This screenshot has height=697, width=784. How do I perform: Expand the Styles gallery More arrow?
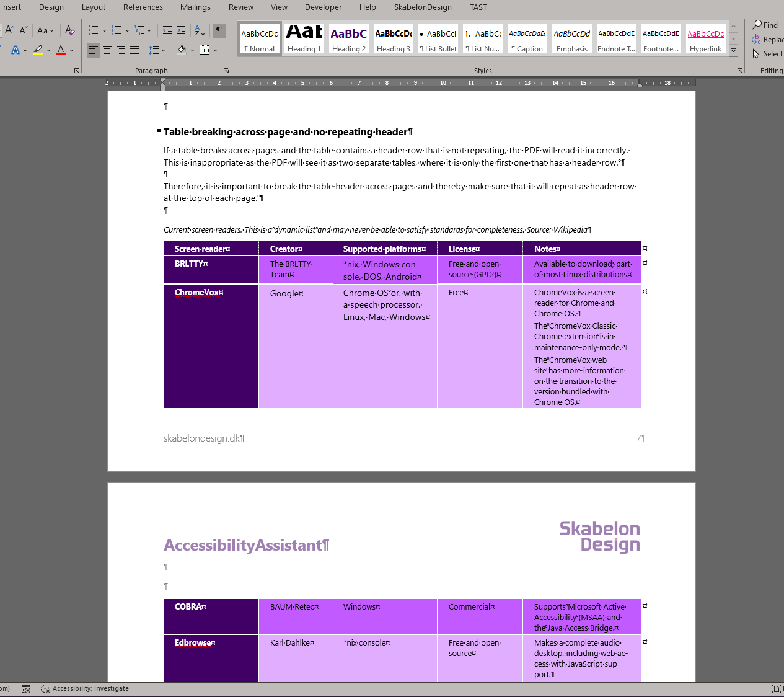[733, 50]
